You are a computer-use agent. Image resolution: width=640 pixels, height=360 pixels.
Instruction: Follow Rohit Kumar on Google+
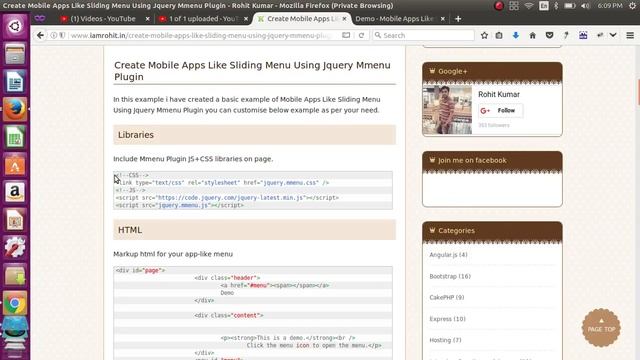501,111
